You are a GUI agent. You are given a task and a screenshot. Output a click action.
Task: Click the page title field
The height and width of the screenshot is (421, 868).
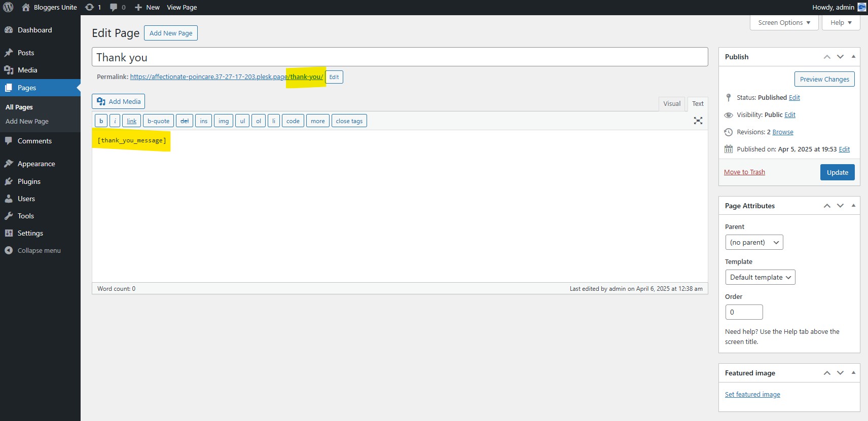tap(400, 57)
